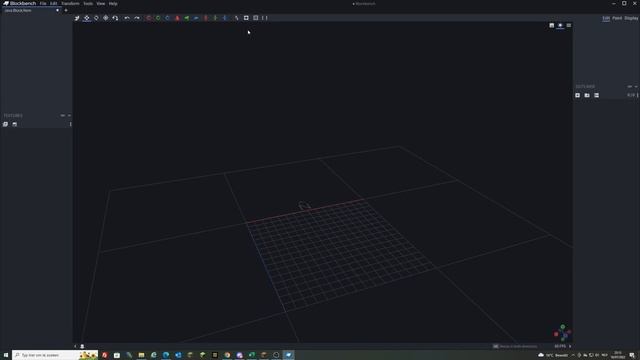Open a new project tab with plus

66,10
